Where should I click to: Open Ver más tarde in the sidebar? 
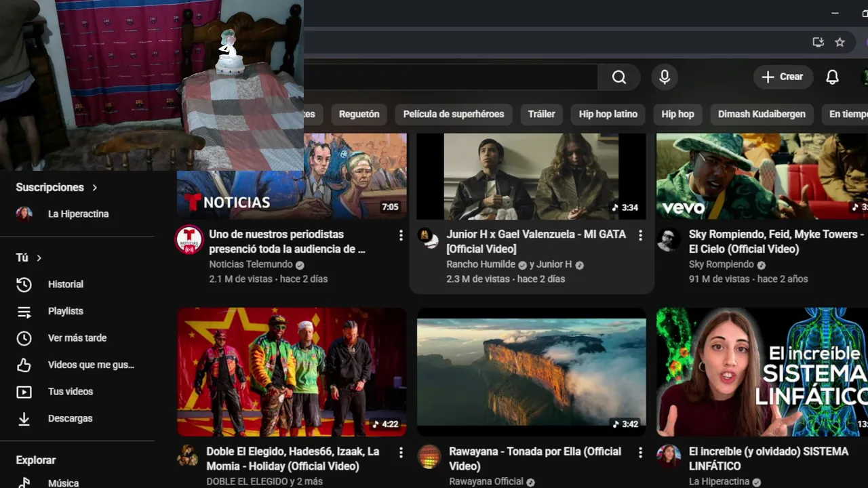(x=78, y=338)
